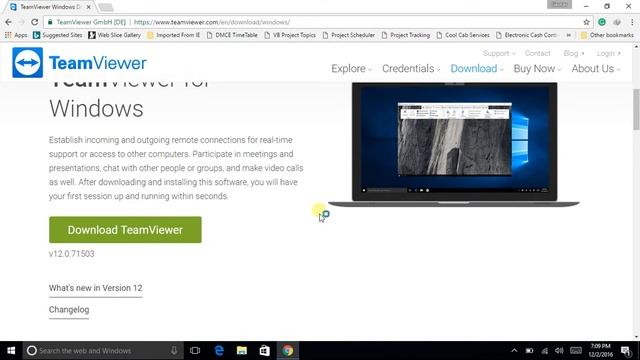Open What's new in Version 12

[x=96, y=288]
